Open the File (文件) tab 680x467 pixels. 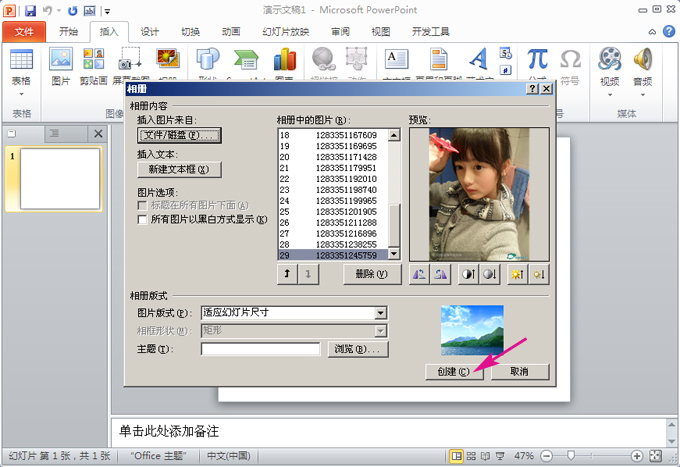click(x=24, y=32)
